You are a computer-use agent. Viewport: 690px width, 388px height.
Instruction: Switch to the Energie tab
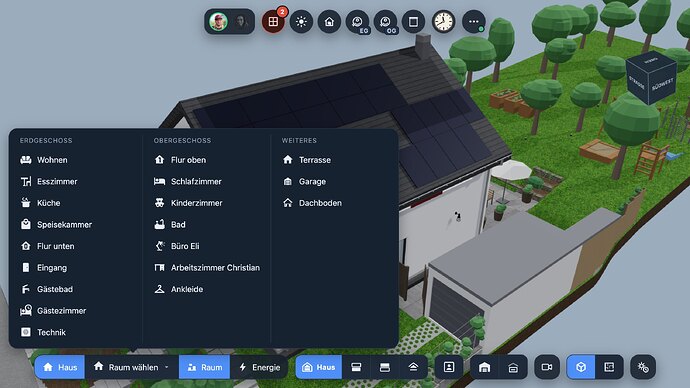[259, 367]
